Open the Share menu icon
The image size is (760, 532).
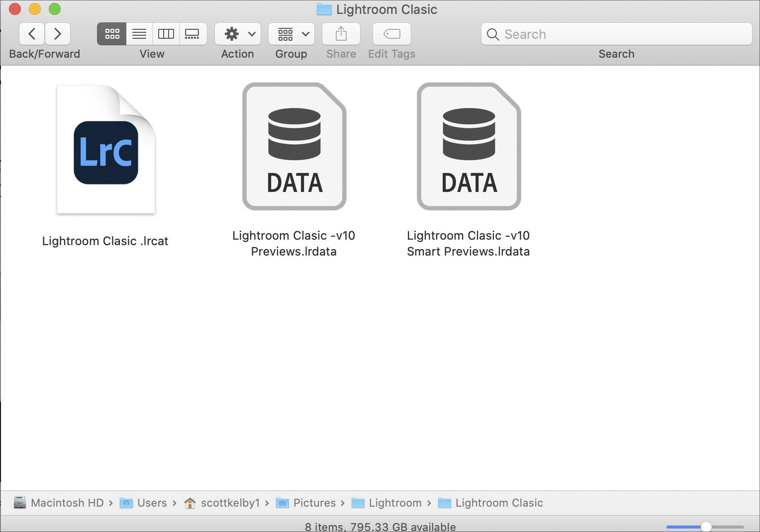pos(341,34)
